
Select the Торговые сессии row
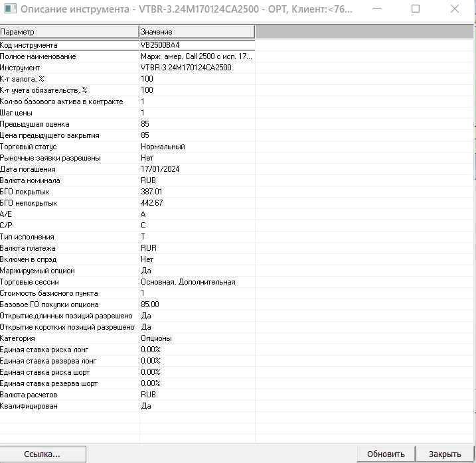coord(69,282)
